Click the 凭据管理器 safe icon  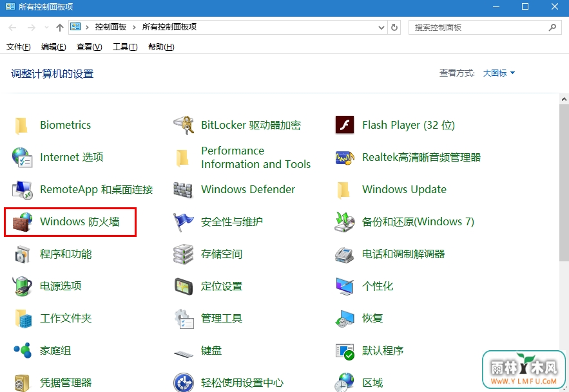[x=22, y=383]
